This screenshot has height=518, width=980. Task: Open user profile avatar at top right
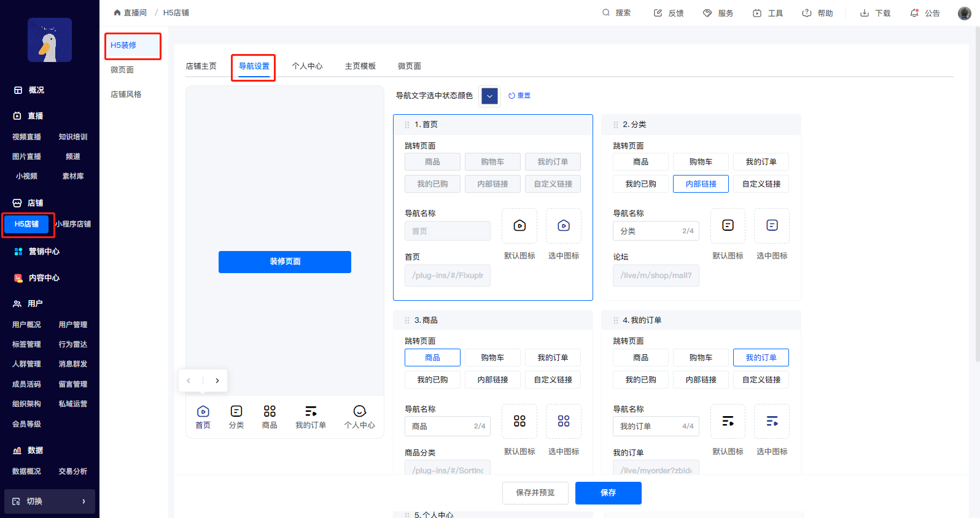point(965,13)
